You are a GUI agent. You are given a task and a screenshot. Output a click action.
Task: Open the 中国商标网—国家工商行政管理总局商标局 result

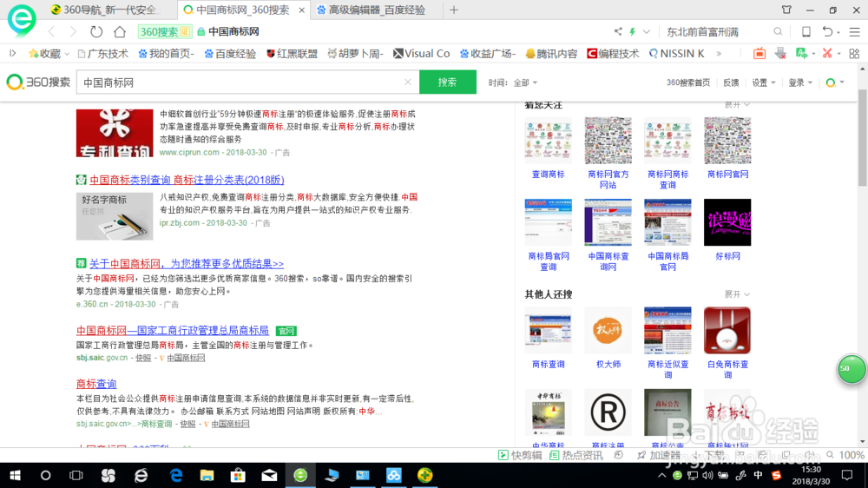pyautogui.click(x=173, y=331)
